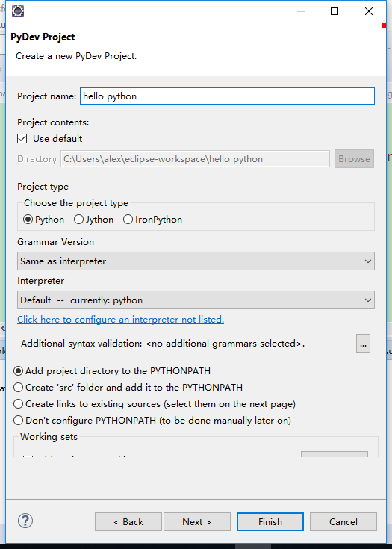
Task: Select the IronPython project type
Action: click(x=128, y=220)
